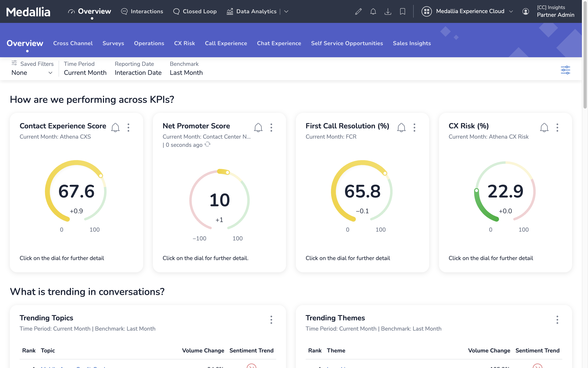The height and width of the screenshot is (368, 588).
Task: Click the Theme column header
Action: [336, 350]
